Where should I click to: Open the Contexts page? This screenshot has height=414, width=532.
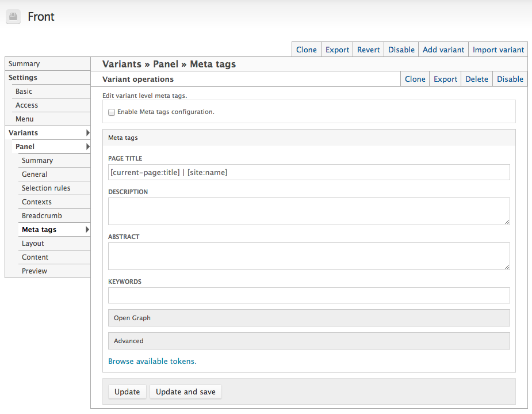click(36, 202)
